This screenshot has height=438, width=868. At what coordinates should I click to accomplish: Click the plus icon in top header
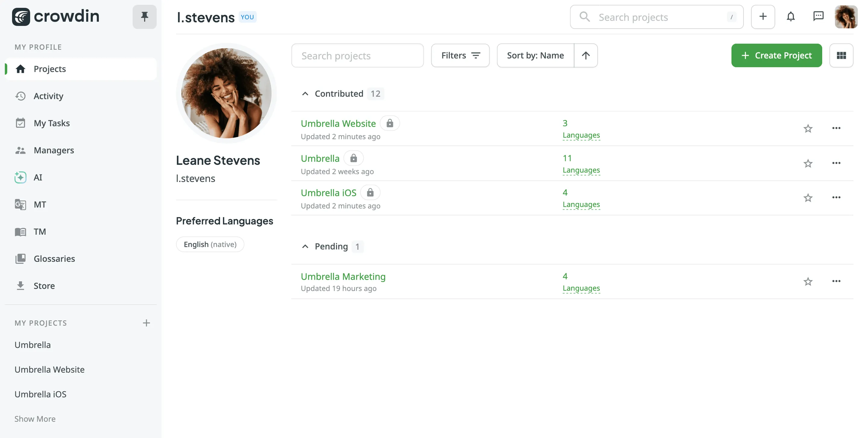coord(763,17)
